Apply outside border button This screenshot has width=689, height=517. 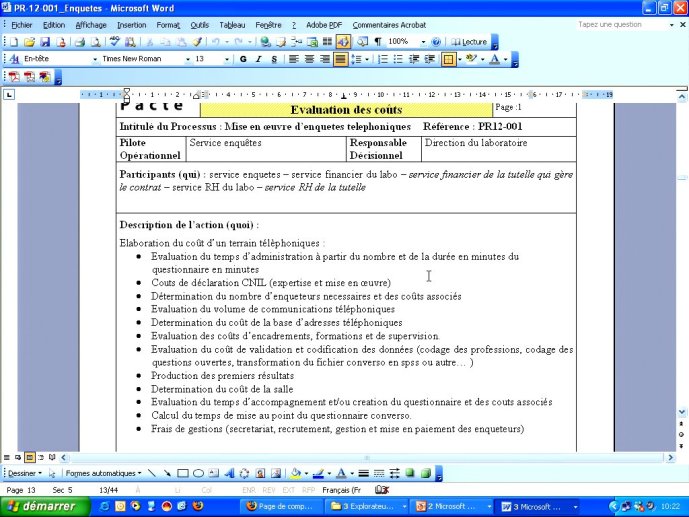click(448, 59)
